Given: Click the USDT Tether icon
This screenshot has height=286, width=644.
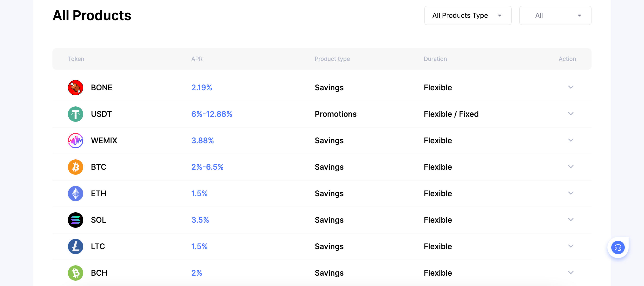Looking at the screenshot, I should click(76, 114).
